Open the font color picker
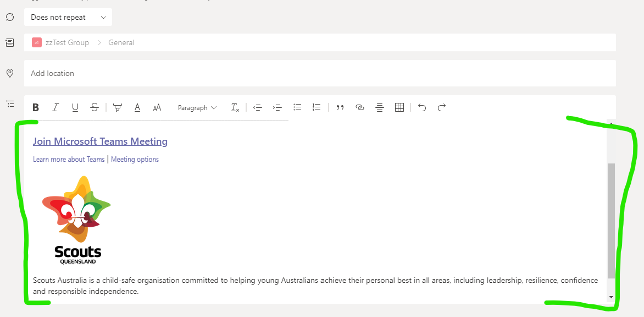This screenshot has width=644, height=317. point(137,108)
